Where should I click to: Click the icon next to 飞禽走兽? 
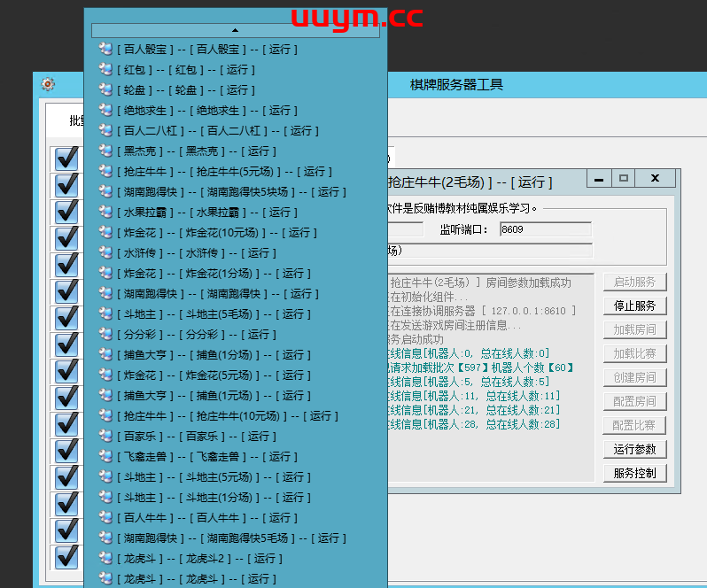[x=105, y=457]
